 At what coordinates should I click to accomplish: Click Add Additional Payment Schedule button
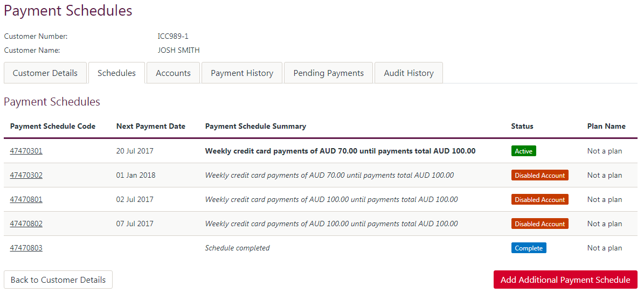[x=565, y=280]
